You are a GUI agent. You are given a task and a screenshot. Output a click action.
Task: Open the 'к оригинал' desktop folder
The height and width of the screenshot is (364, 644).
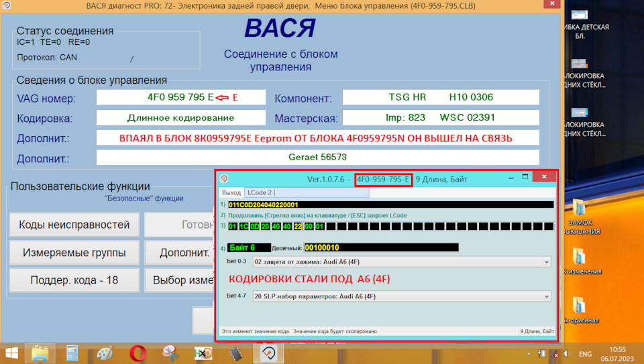pyautogui.click(x=580, y=310)
